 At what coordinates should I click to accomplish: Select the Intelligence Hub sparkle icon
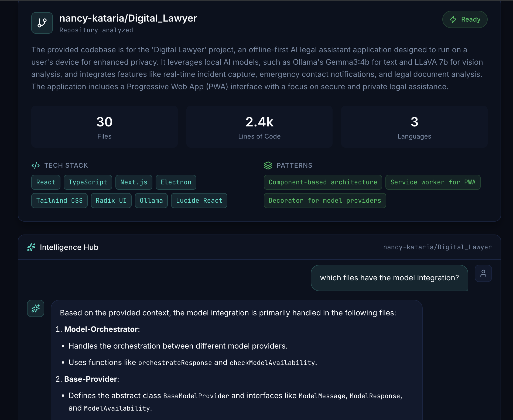pos(31,247)
